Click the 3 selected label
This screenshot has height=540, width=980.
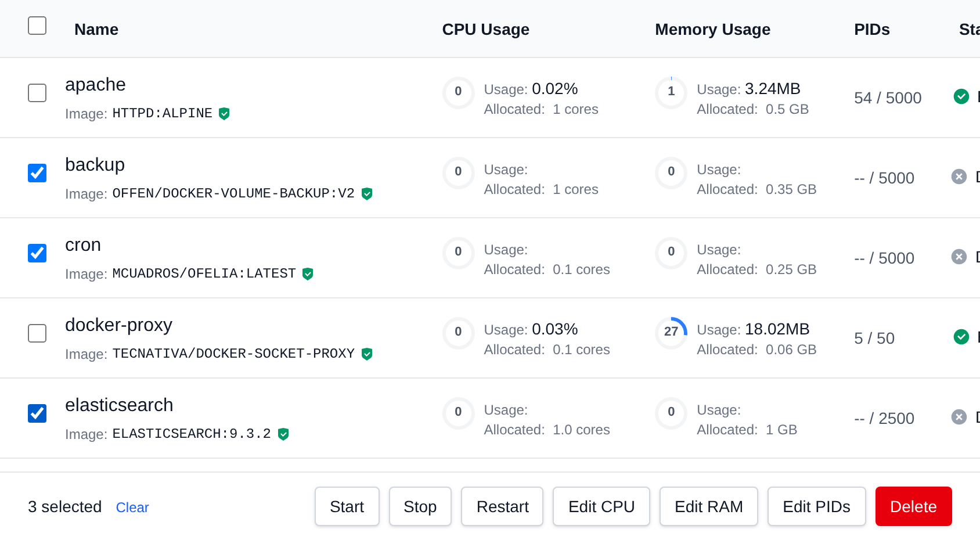(65, 507)
